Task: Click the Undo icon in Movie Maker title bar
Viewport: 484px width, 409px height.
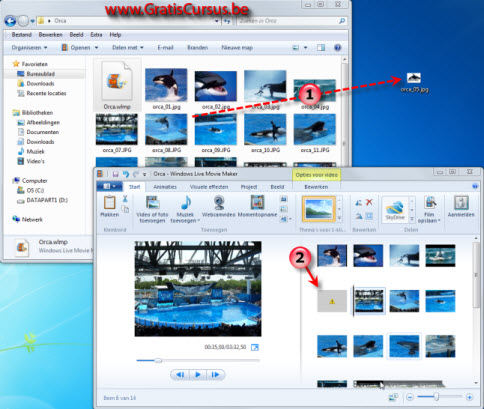Action: [126, 174]
